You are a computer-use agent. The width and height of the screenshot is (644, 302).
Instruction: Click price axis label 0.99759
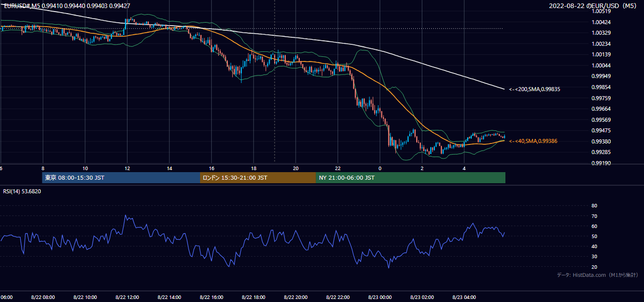coord(600,98)
